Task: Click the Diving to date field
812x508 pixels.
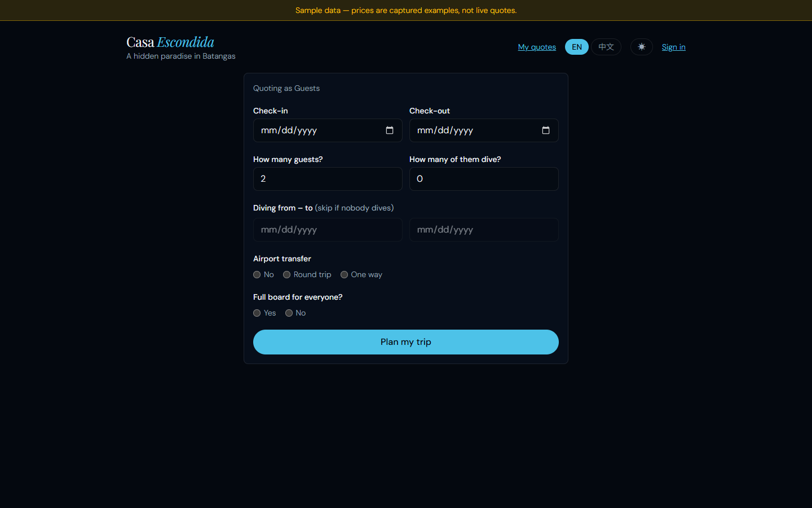Action: coord(484,230)
